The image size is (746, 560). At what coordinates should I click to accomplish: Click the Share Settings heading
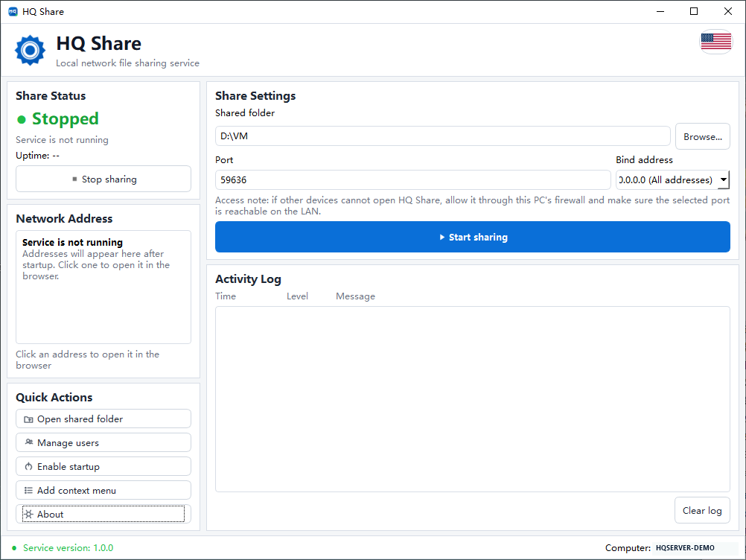[255, 95]
